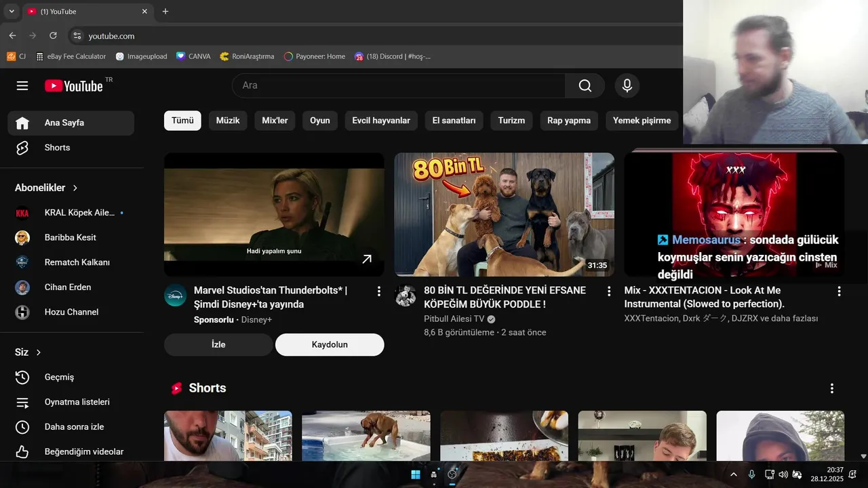Open Discord bookmark
The image size is (868, 488).
(393, 56)
